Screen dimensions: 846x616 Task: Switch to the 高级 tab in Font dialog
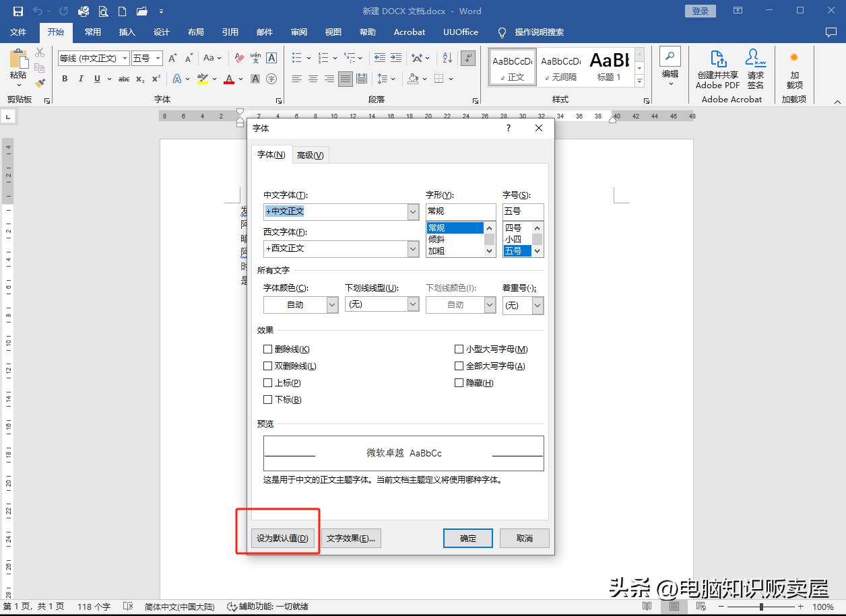click(x=309, y=154)
